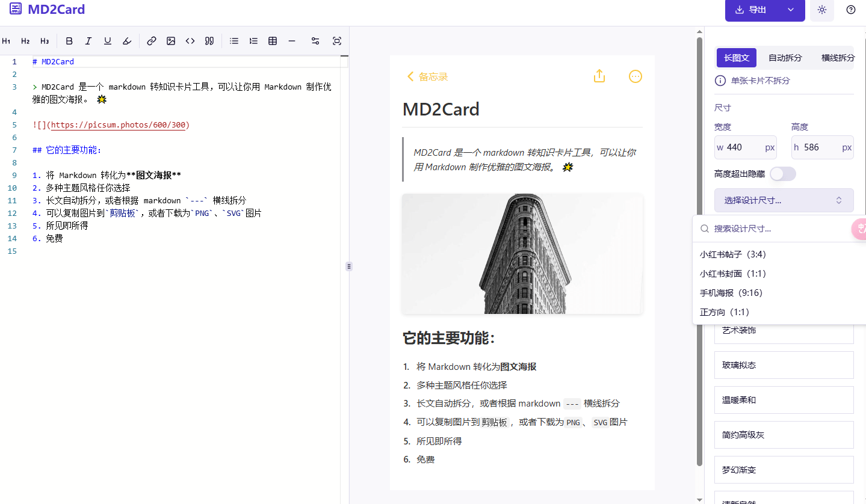Click the width input field
Screen dimensions: 866x504
click(745, 147)
